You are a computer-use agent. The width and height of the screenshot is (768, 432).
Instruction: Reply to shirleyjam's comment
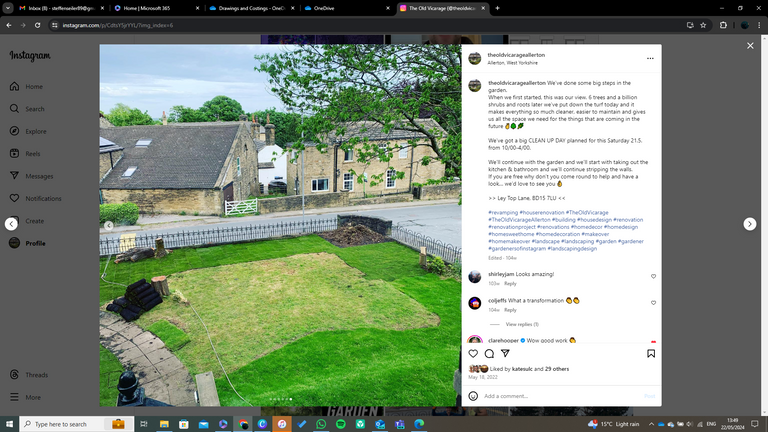point(510,284)
